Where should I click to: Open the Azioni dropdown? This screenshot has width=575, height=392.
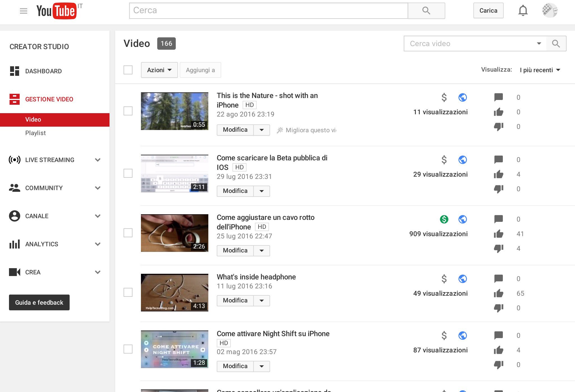tap(159, 70)
